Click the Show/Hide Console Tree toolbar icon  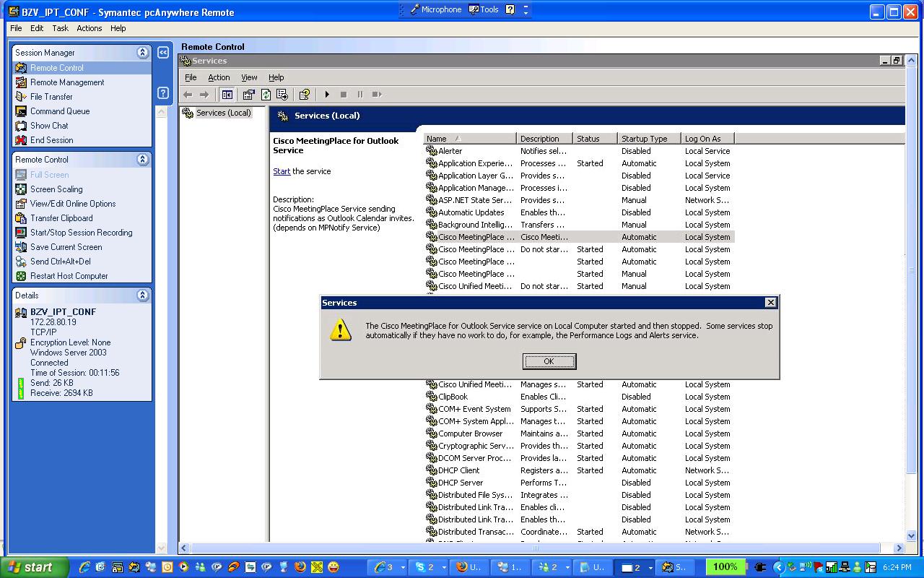(227, 95)
